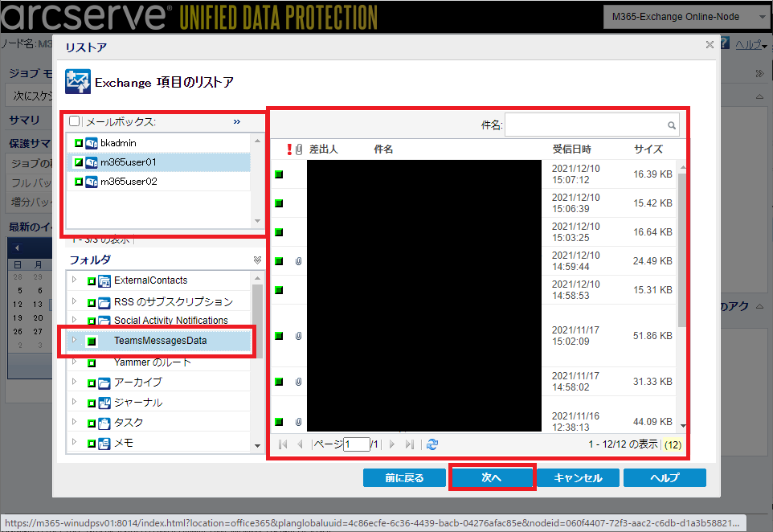Image resolution: width=773 pixels, height=532 pixels.
Task: Click the importance exclamation column header icon
Action: [289, 149]
